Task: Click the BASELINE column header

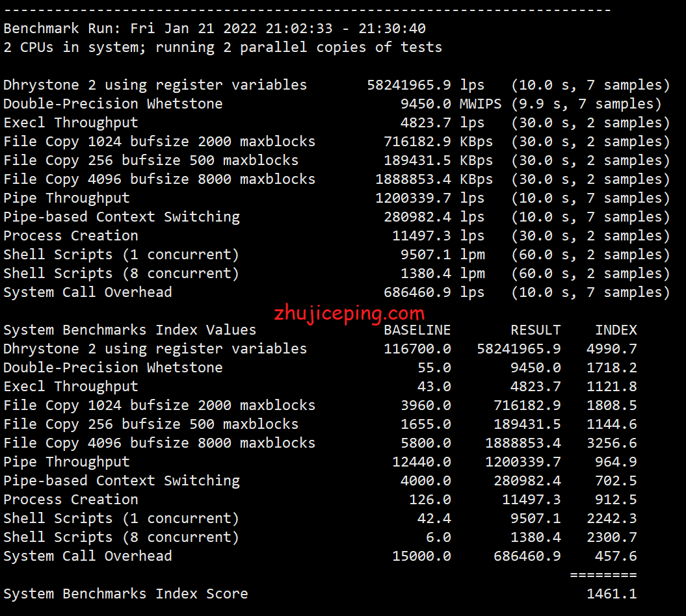Action: [x=417, y=330]
